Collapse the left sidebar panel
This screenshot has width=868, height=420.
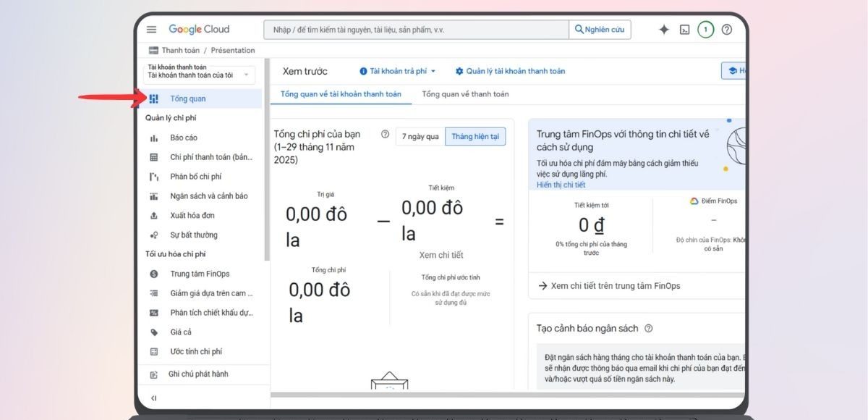[x=153, y=398]
